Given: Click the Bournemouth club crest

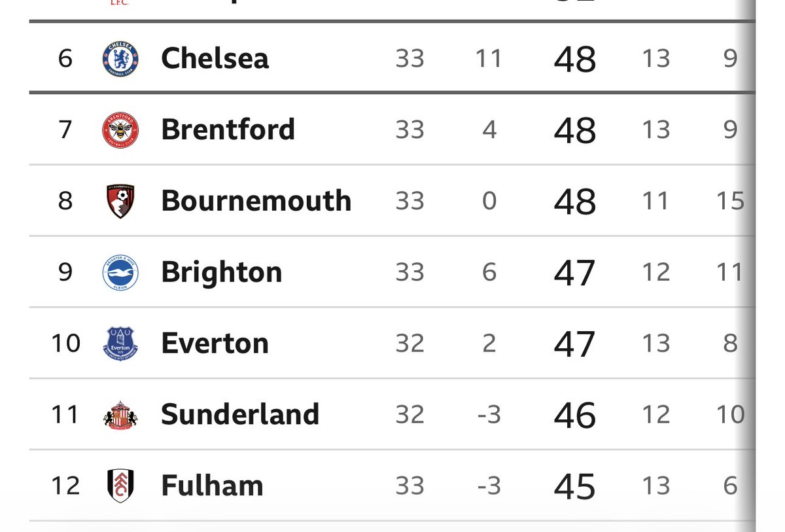Looking at the screenshot, I should [120, 201].
